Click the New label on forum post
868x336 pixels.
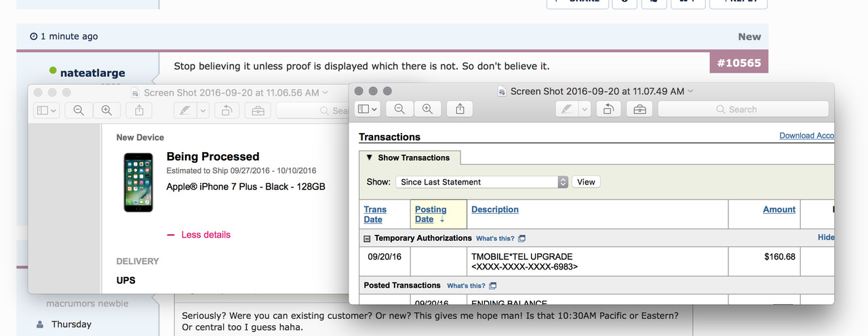(x=749, y=37)
